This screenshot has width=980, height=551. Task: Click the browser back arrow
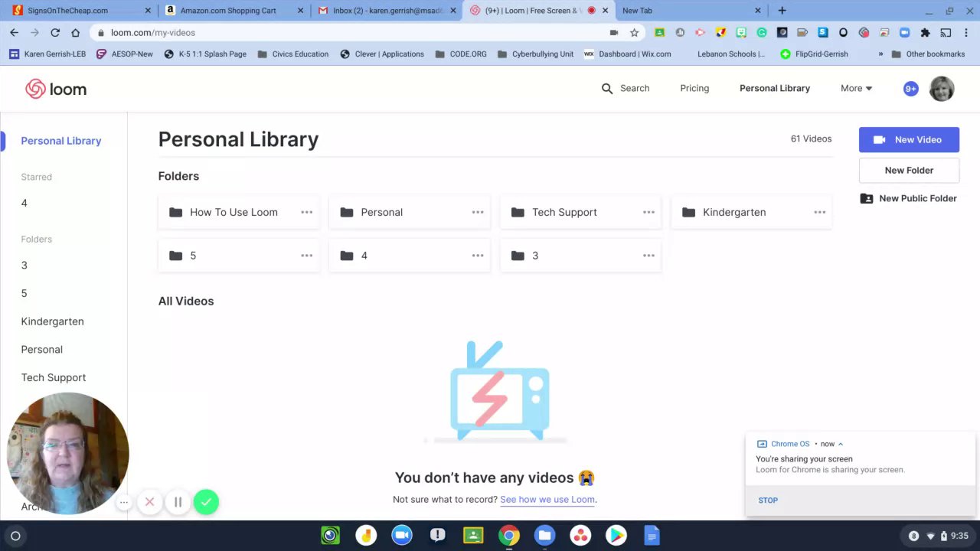pos(14,33)
